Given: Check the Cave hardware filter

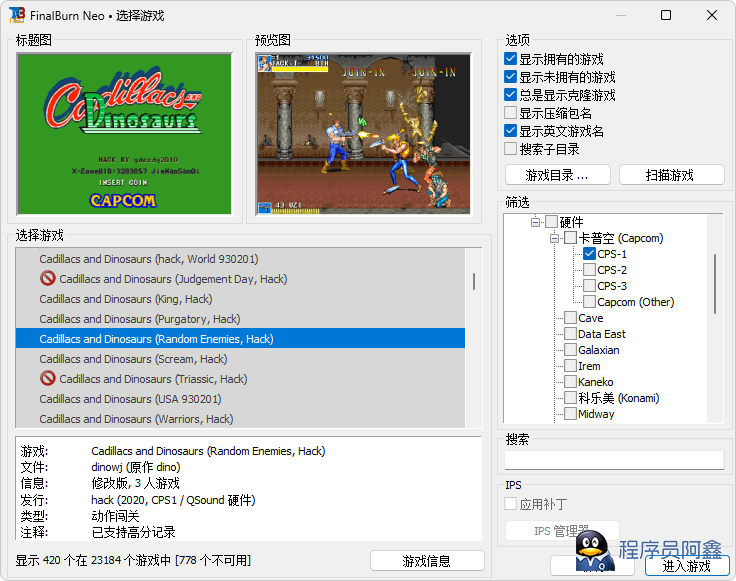Looking at the screenshot, I should click(x=570, y=318).
